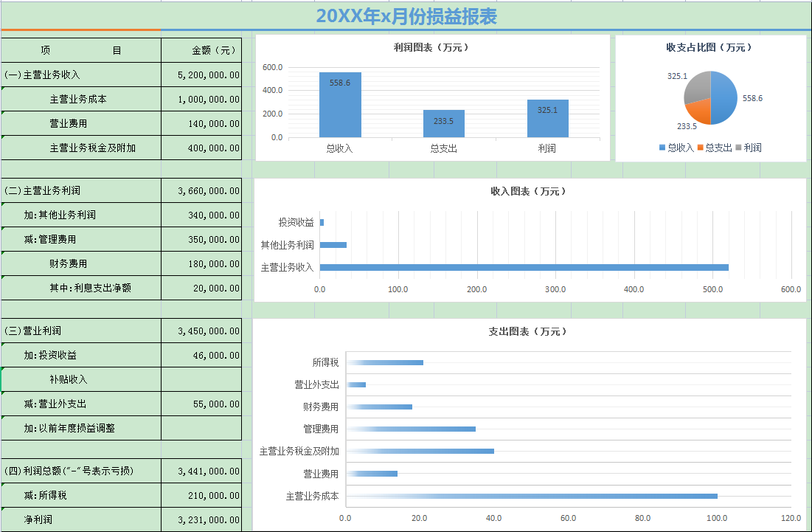Click the empty 补贴收入 amount cell

tap(201, 379)
